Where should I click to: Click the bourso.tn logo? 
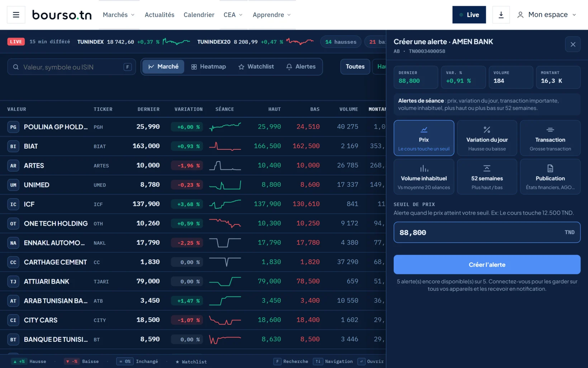pyautogui.click(x=62, y=15)
